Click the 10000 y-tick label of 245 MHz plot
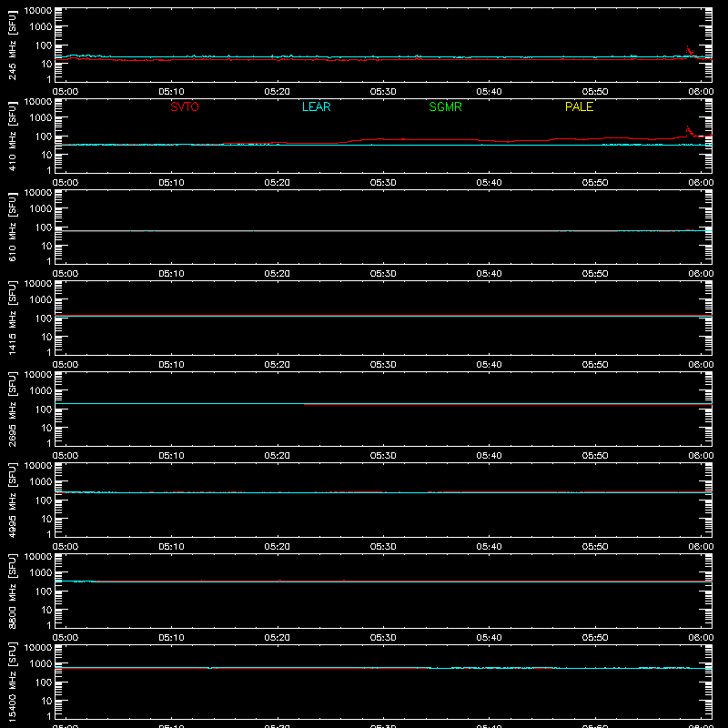 (38, 11)
